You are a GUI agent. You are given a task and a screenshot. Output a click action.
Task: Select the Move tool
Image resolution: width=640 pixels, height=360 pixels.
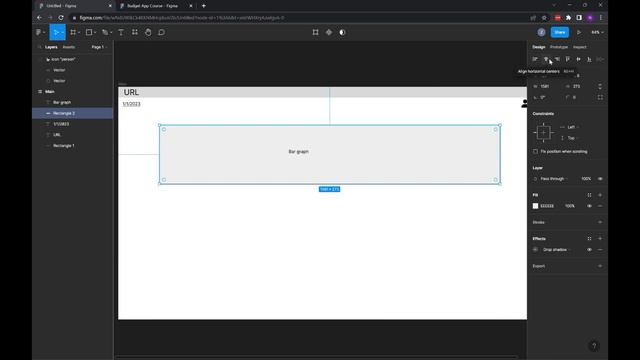coord(56,32)
